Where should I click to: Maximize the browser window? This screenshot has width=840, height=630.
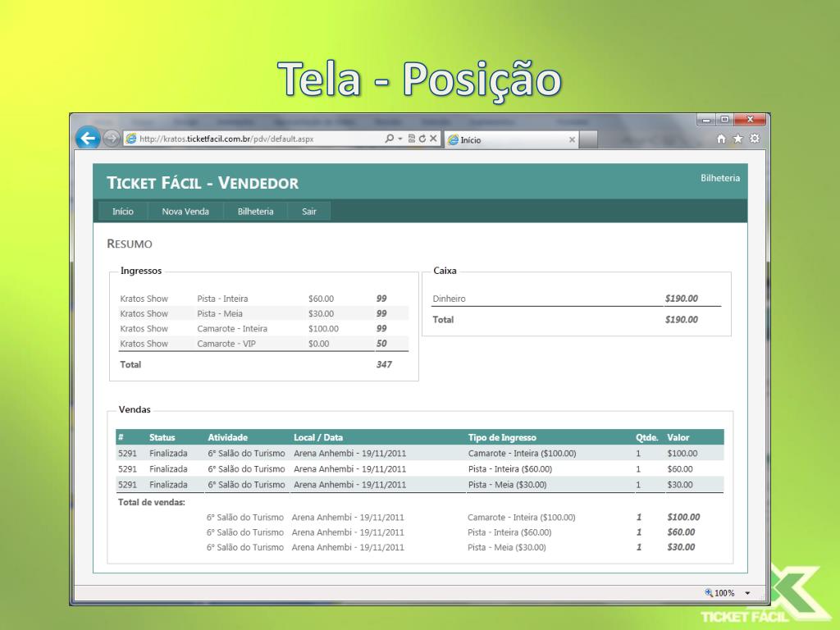click(x=724, y=120)
